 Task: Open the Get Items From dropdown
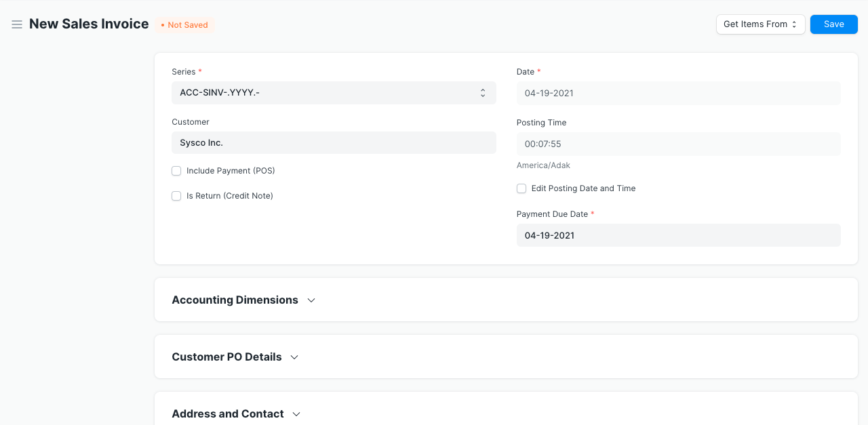[x=760, y=24]
